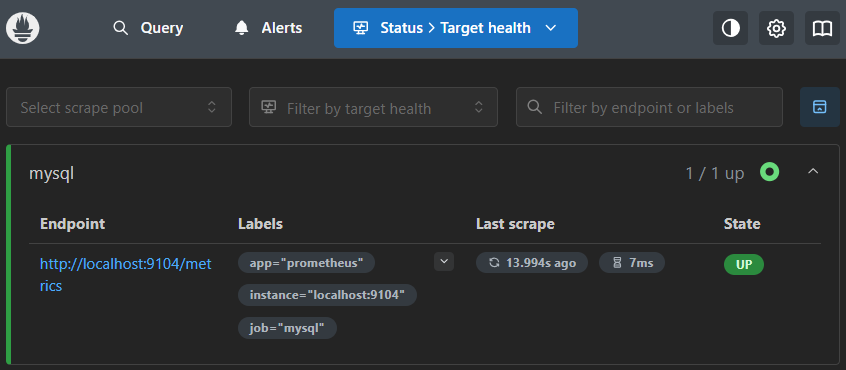Go to the Alerts page
846x370 pixels.
[268, 28]
